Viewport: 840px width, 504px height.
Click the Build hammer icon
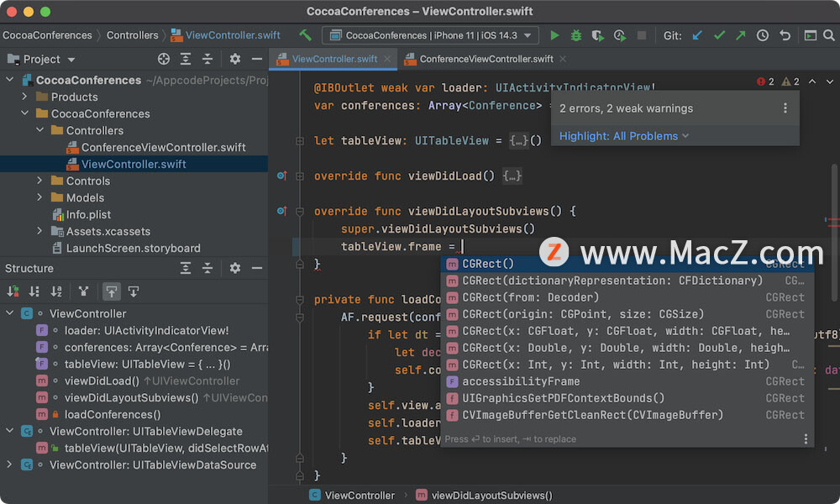coord(306,35)
